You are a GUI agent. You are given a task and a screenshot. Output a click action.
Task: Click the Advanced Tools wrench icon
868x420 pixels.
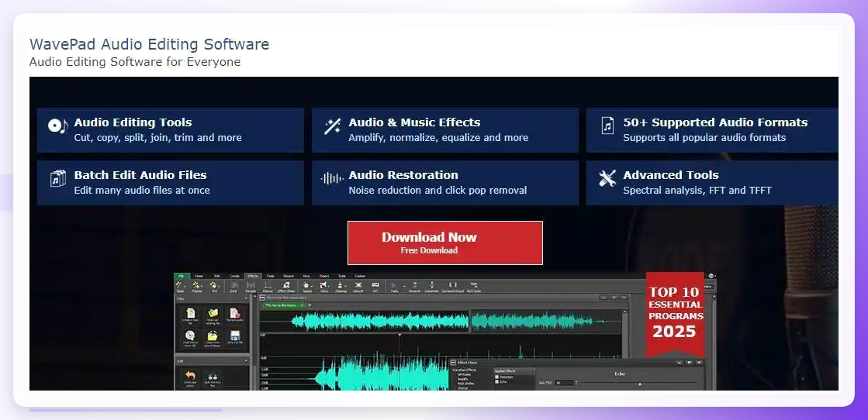coord(607,178)
